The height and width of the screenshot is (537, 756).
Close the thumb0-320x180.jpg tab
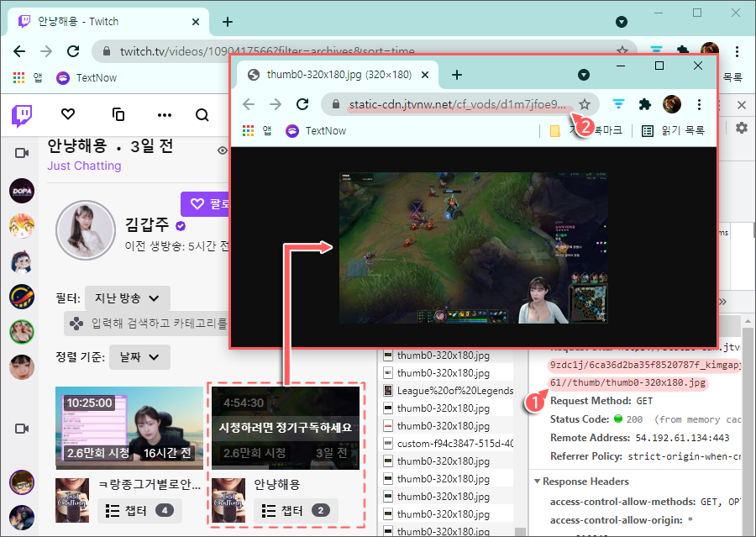click(x=425, y=75)
